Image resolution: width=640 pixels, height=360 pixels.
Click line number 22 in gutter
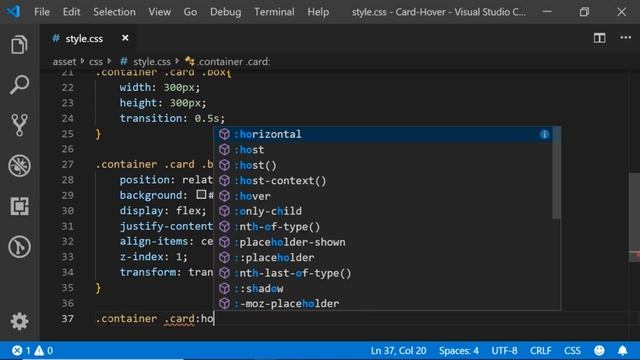68,87
